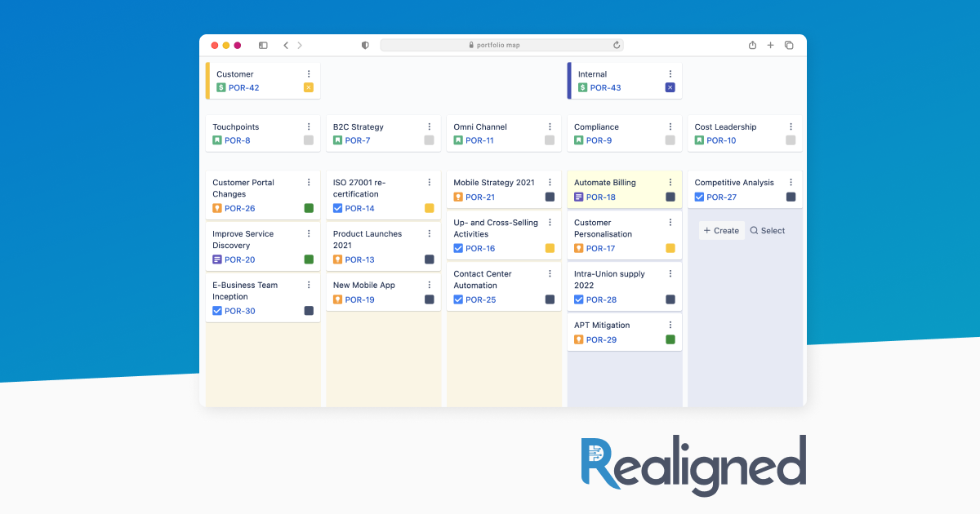This screenshot has height=514, width=980.
Task: Click the Create button
Action: (721, 230)
